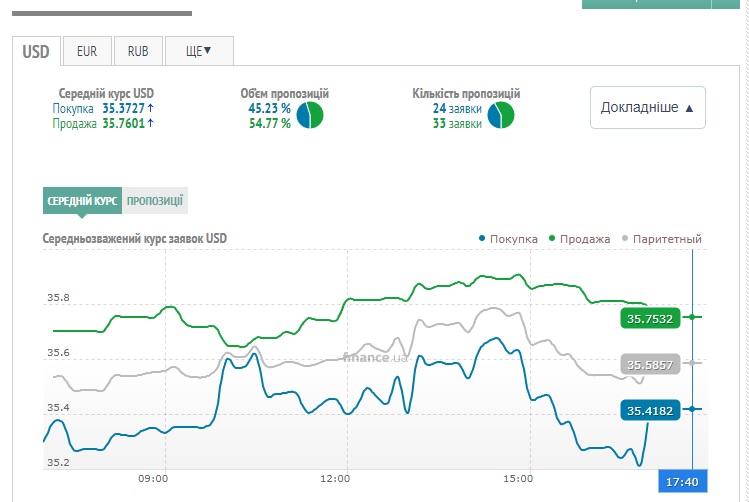
Task: Open the ЩЕ currency dropdown
Action: tap(198, 50)
